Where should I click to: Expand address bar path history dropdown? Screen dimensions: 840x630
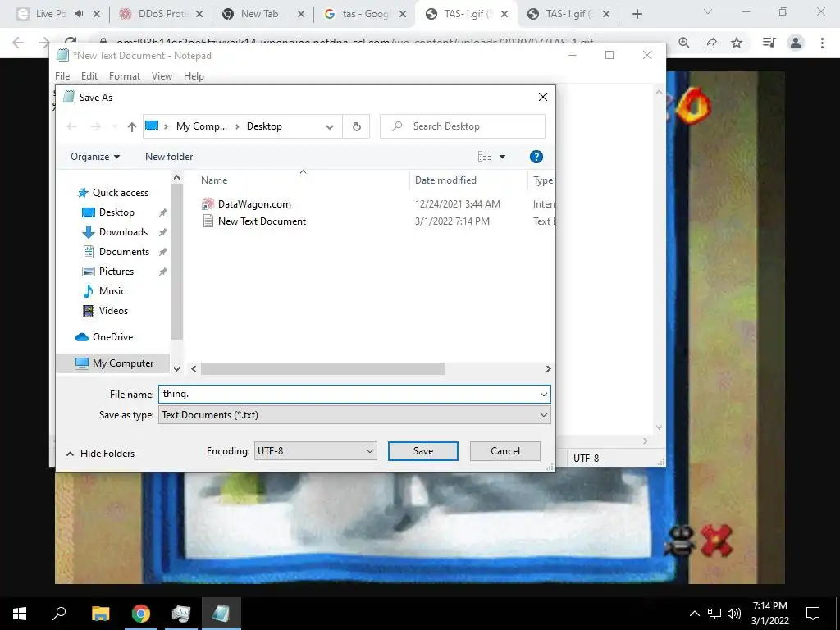pyautogui.click(x=330, y=126)
